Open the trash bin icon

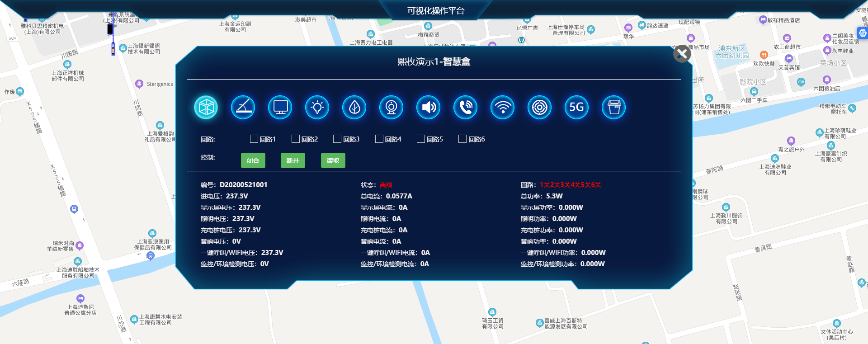(x=614, y=108)
